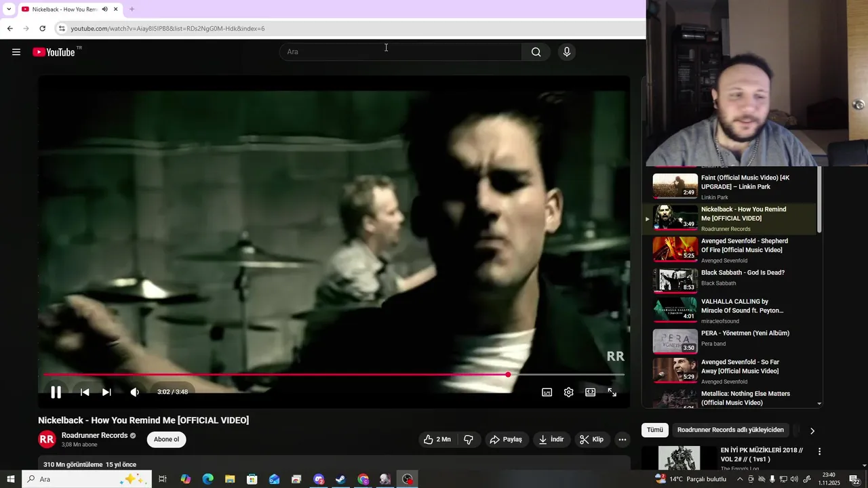
Task: Open the notification center showing 22
Action: (x=854, y=479)
